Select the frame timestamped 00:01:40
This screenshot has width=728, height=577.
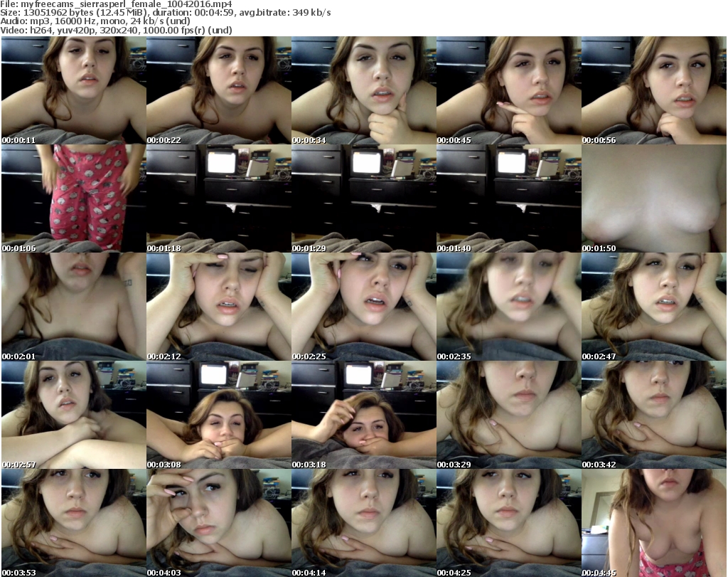pos(508,198)
